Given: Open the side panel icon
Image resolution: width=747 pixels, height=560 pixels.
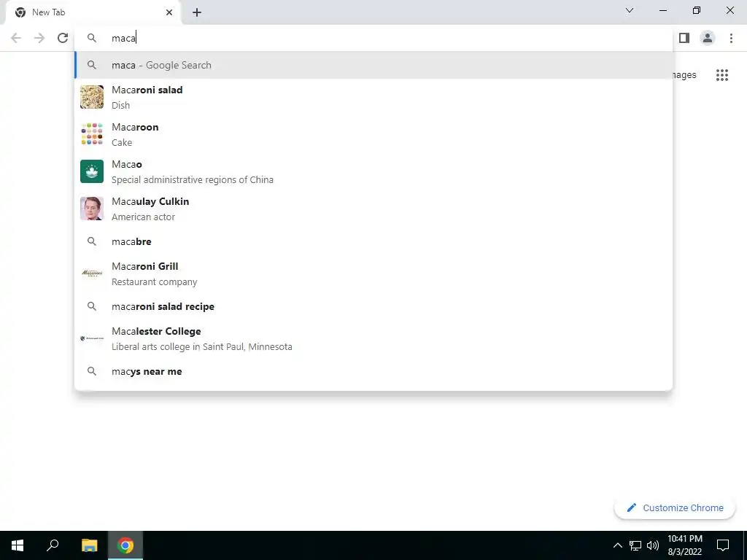Looking at the screenshot, I should 684,38.
